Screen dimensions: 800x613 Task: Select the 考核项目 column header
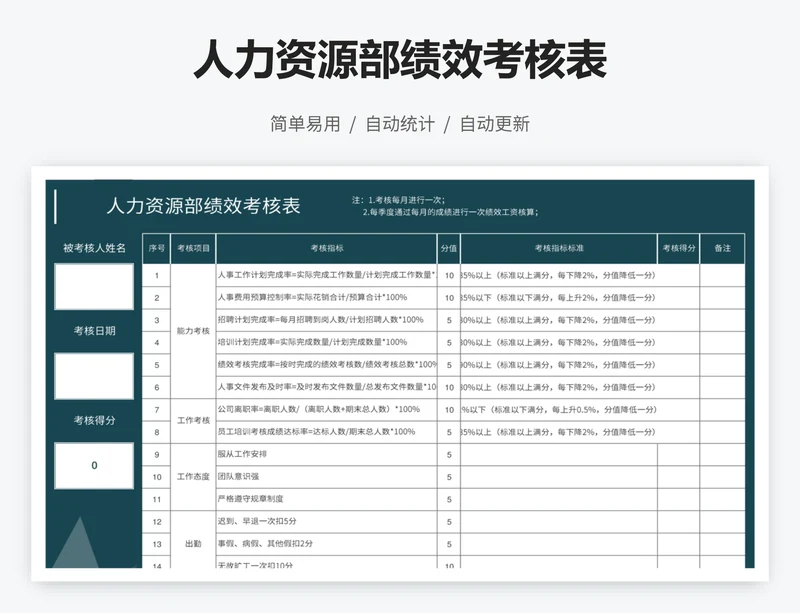[x=193, y=249]
